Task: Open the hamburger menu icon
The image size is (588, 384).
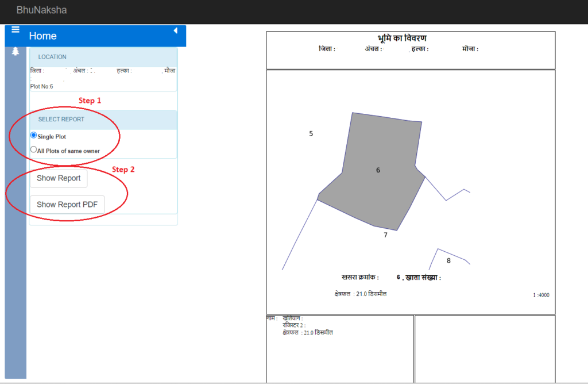Action: [x=16, y=30]
